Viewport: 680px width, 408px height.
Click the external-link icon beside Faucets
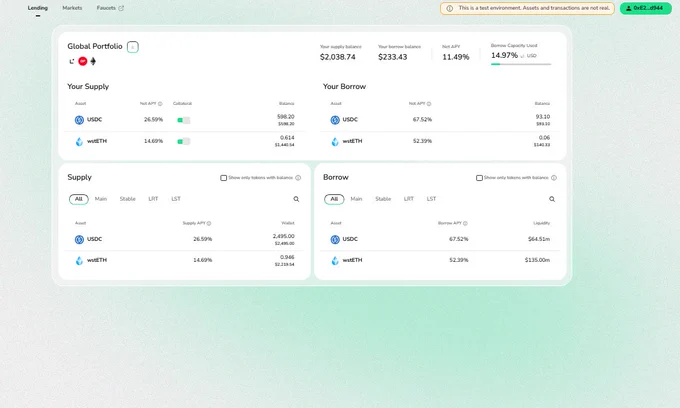pos(121,8)
